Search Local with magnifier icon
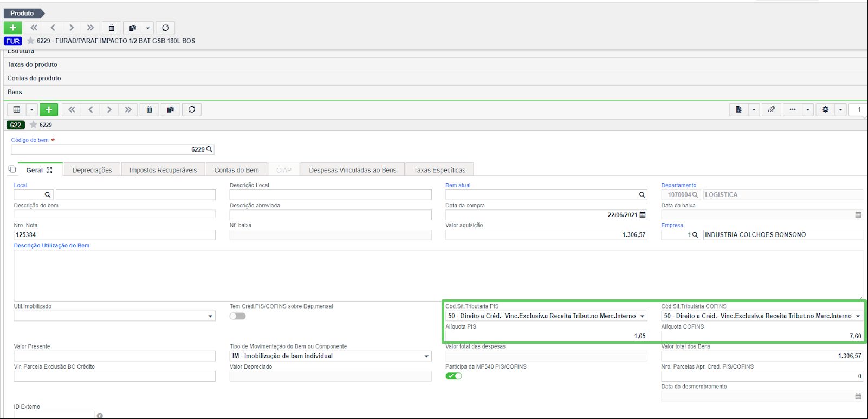The height and width of the screenshot is (419, 868). coord(48,195)
